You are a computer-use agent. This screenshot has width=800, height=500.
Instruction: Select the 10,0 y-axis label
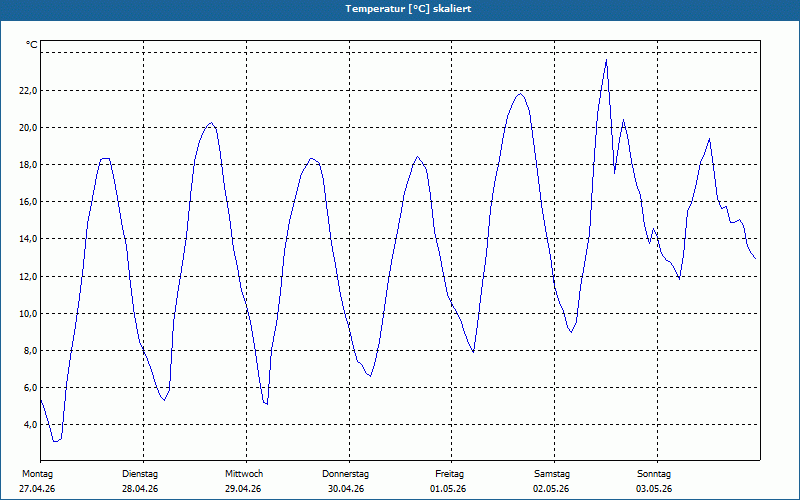point(28,314)
